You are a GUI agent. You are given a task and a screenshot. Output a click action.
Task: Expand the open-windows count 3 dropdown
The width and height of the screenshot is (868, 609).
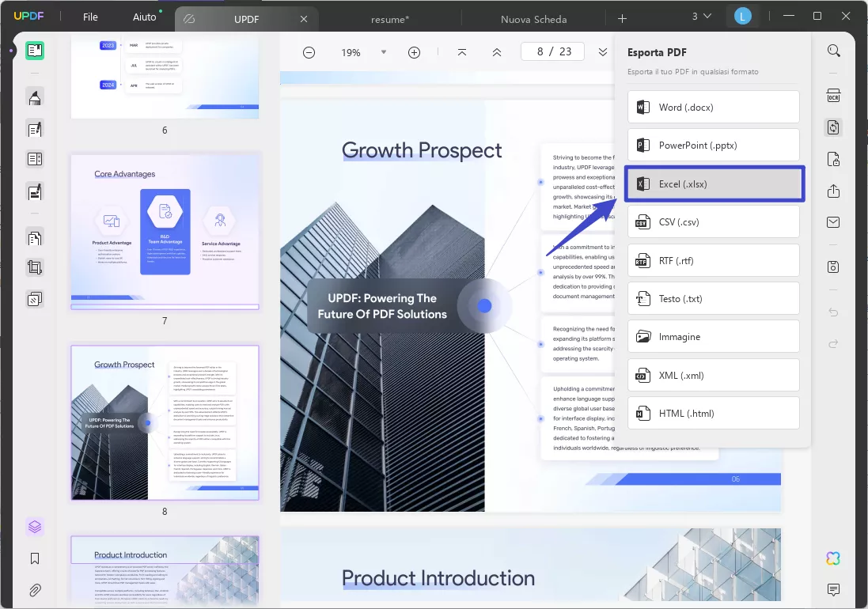tap(701, 17)
